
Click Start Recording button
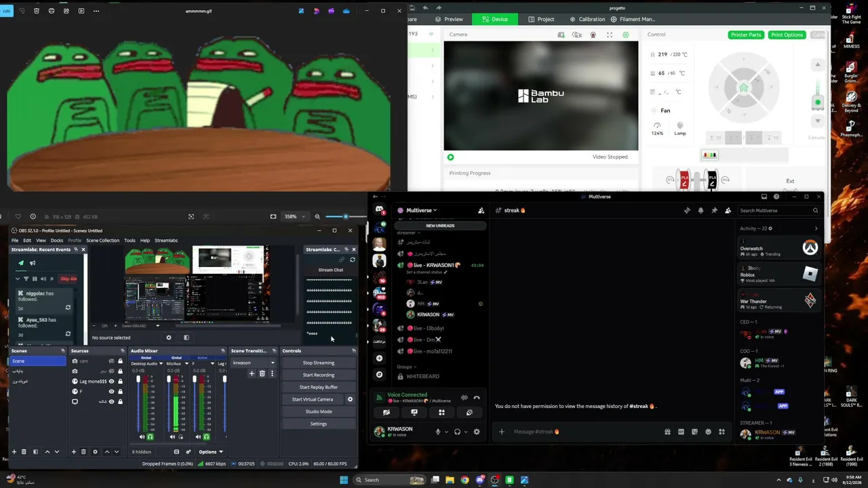coord(319,375)
